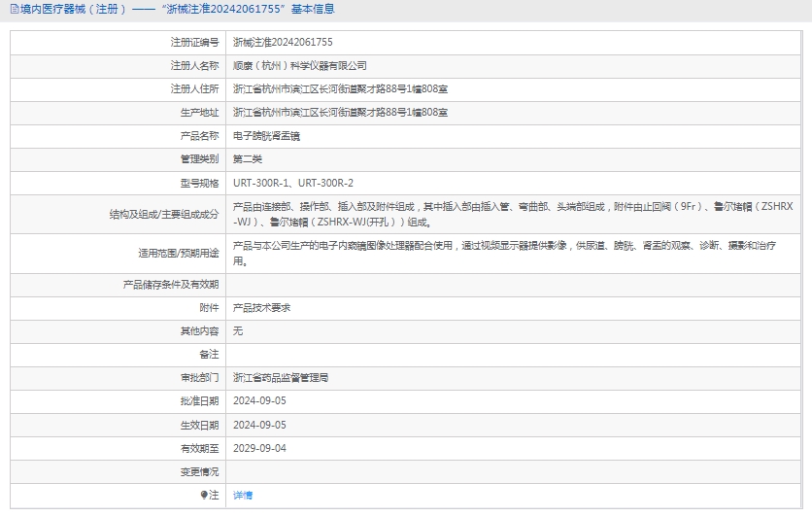Click the expiry date 2029-09-04

(259, 448)
